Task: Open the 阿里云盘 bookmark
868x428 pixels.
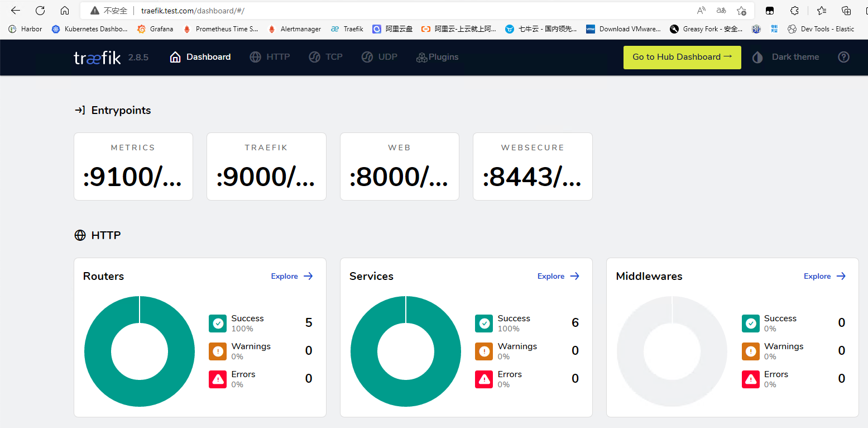Action: pos(393,29)
